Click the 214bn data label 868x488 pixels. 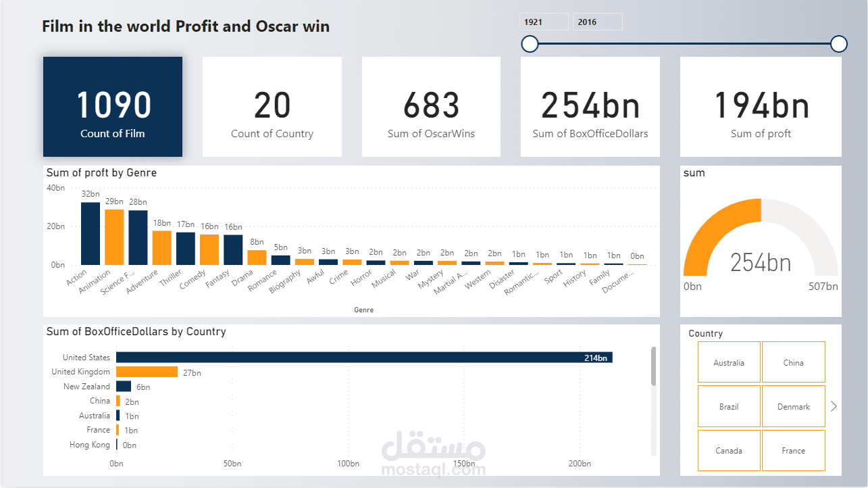(596, 358)
